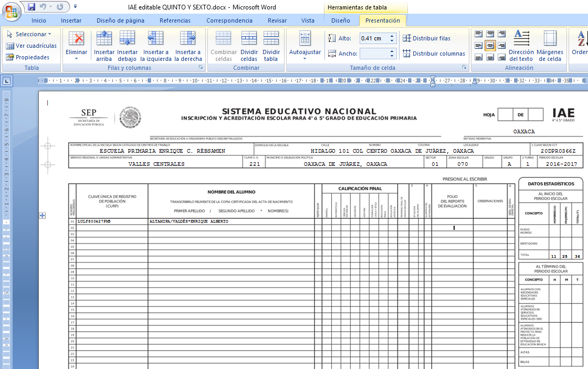Click period 2016-2017 cell

point(561,164)
